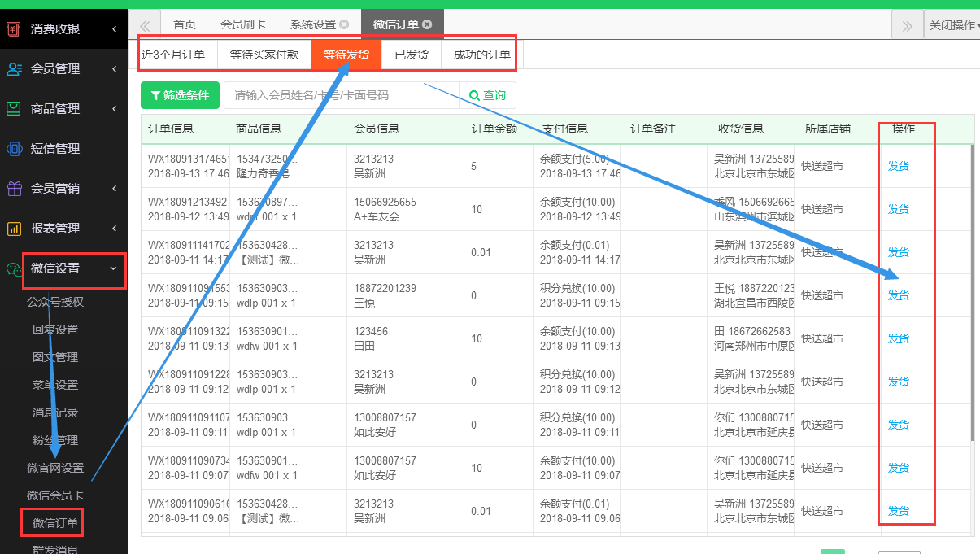The height and width of the screenshot is (554, 980).
Task: Click the 会员营销 gift icon
Action: [x=14, y=188]
